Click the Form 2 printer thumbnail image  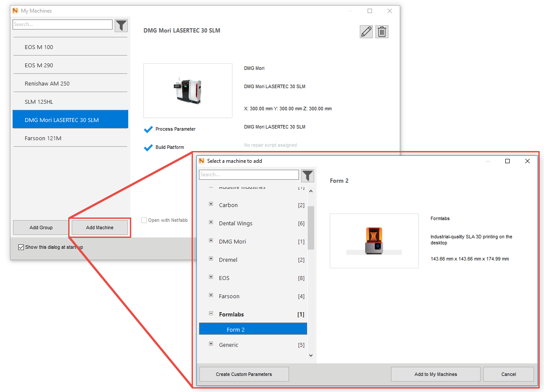point(374,241)
